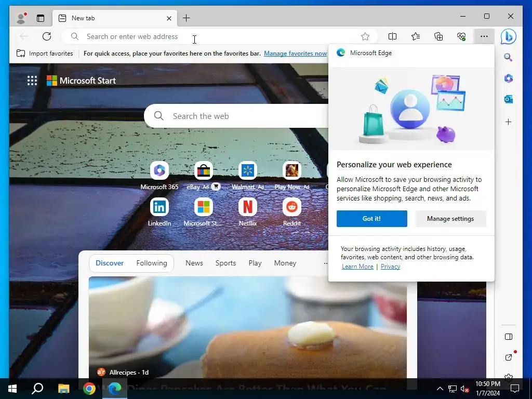This screenshot has width=532, height=399.
Task: Click the Got it! button
Action: pos(372,219)
